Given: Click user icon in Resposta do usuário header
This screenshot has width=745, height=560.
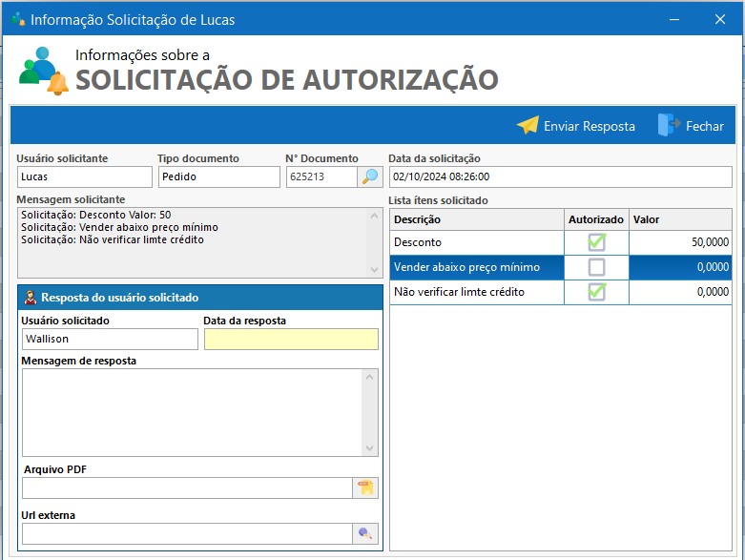Looking at the screenshot, I should coord(30,298).
